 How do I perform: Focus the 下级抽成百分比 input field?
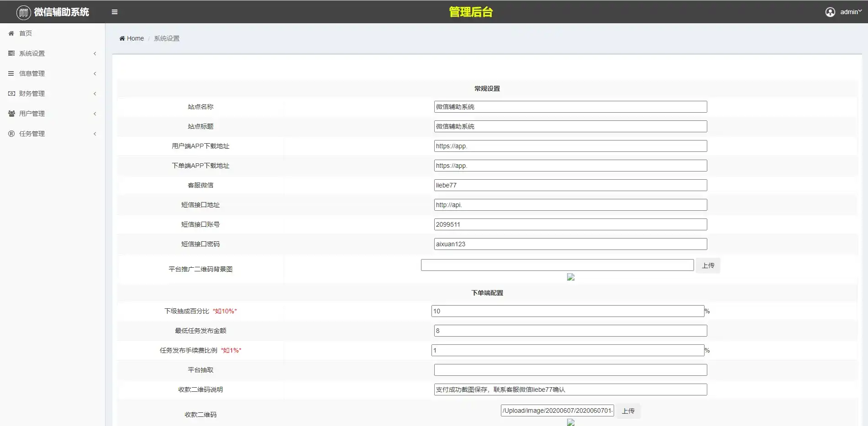click(568, 311)
